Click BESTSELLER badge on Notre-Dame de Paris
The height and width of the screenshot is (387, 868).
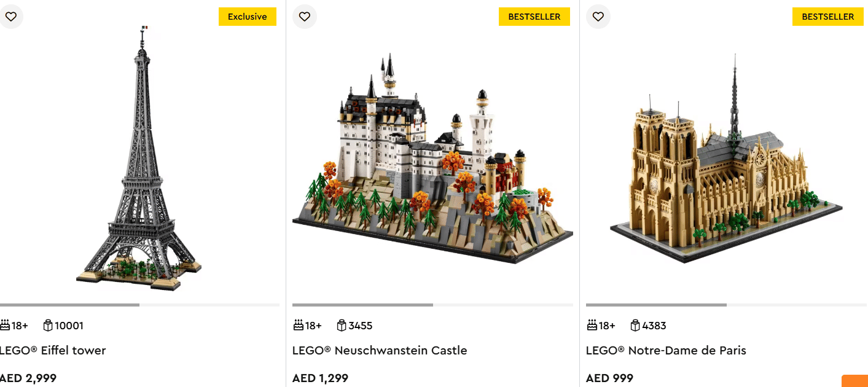point(827,17)
